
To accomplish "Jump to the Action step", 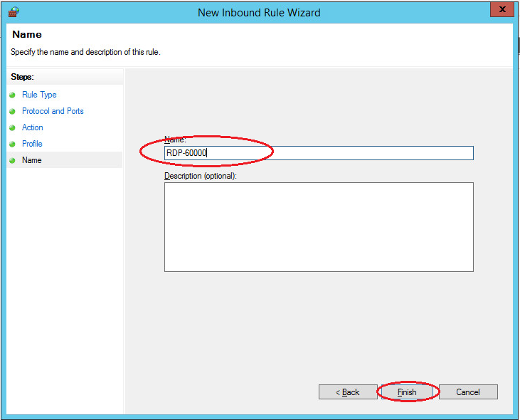I will click(x=33, y=127).
